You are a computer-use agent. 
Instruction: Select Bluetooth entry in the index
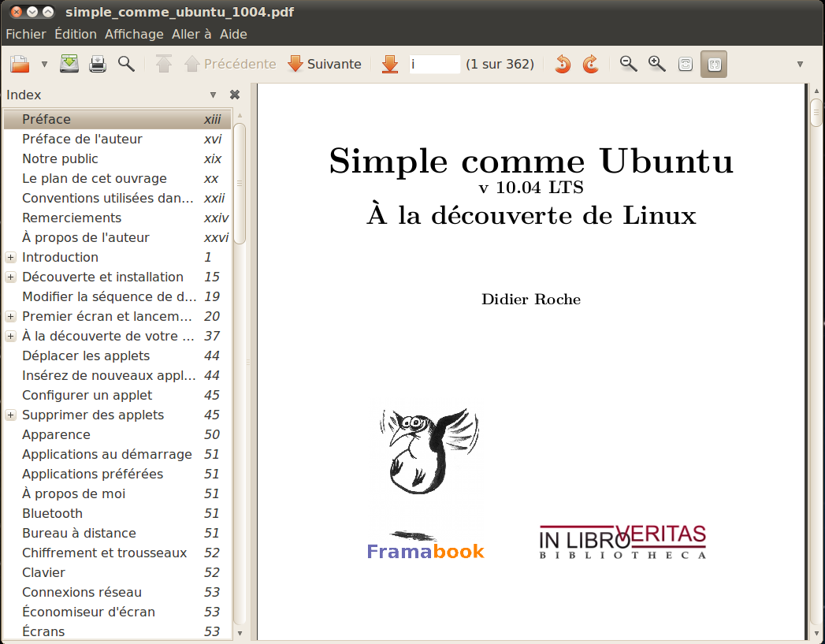tap(52, 513)
